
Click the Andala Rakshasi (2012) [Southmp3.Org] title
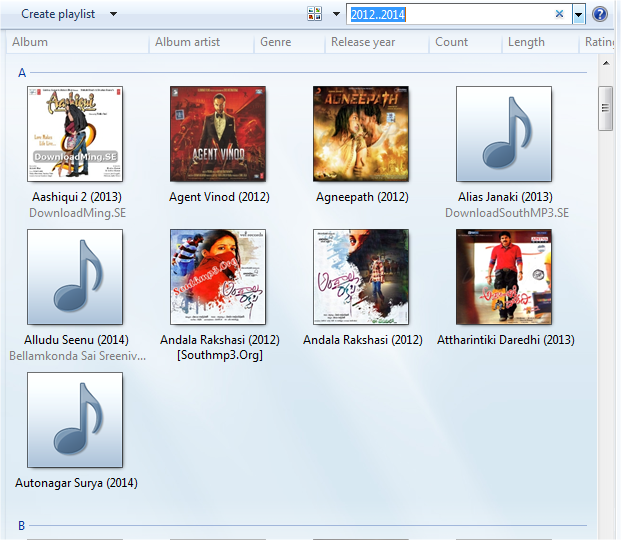tap(220, 347)
